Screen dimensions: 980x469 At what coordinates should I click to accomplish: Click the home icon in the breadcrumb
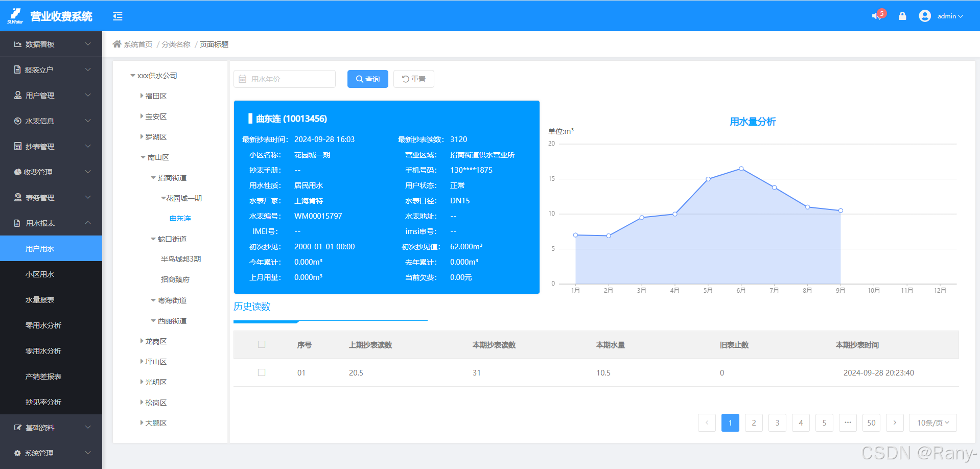tap(117, 44)
